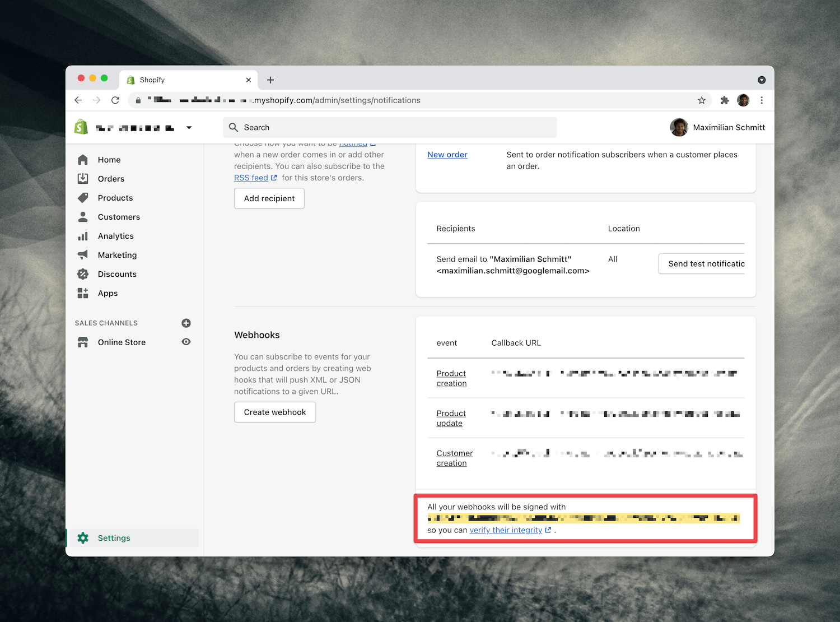
Task: Bookmark this page with star icon
Action: pyautogui.click(x=702, y=100)
